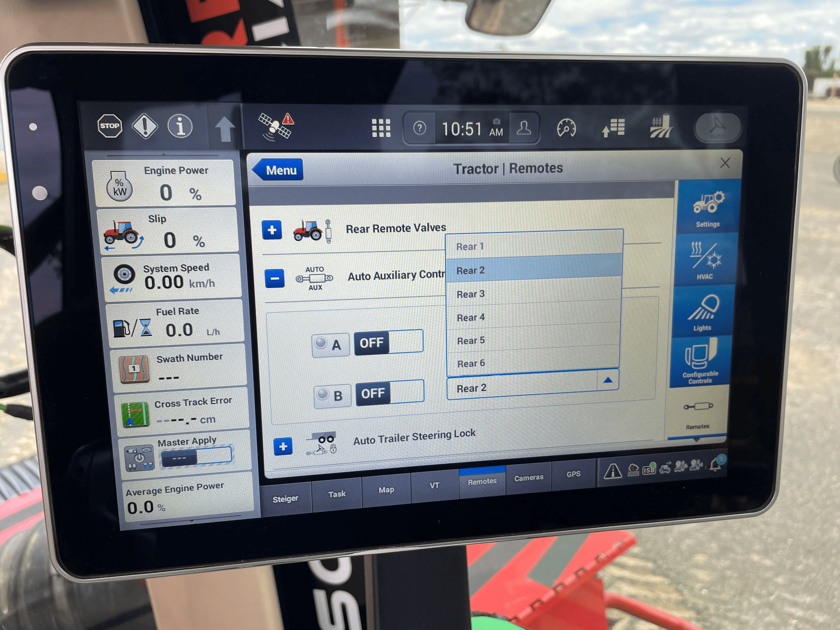Switch to the Map tab
Screen dimensions: 840x630
386,490
